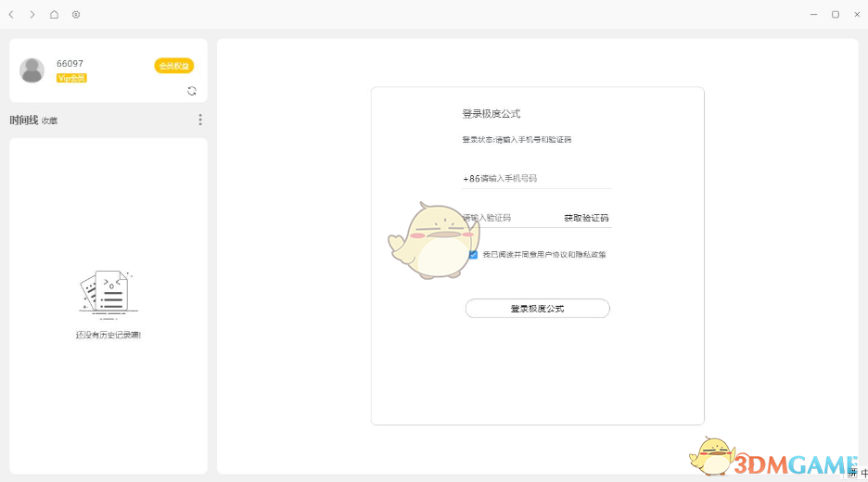Click the 登录极度公式 login button

click(537, 309)
